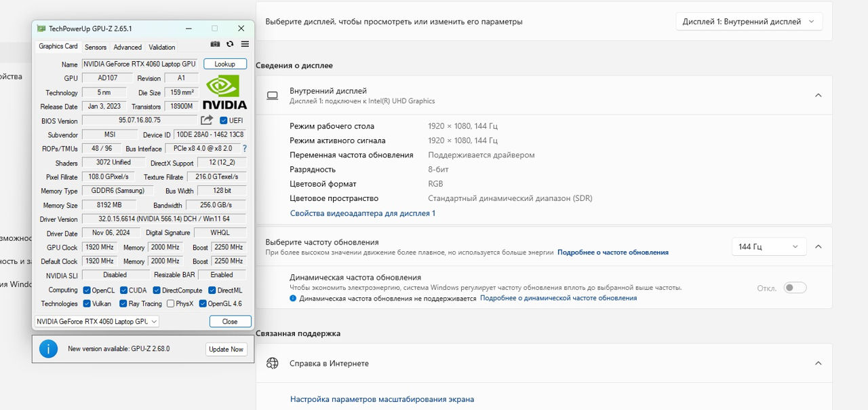Viewport: 868px width, 410px height.
Task: Click the Update Now button
Action: [x=226, y=349]
